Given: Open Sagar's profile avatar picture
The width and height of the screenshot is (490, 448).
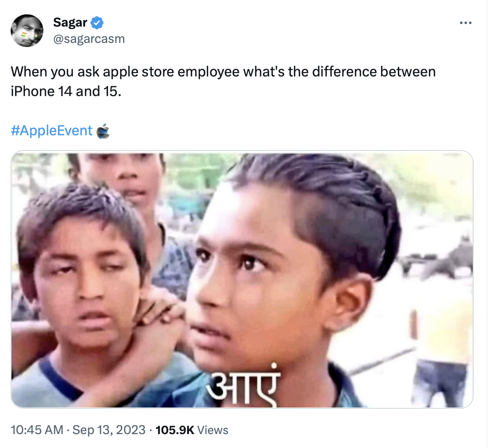Looking at the screenshot, I should click(x=27, y=31).
